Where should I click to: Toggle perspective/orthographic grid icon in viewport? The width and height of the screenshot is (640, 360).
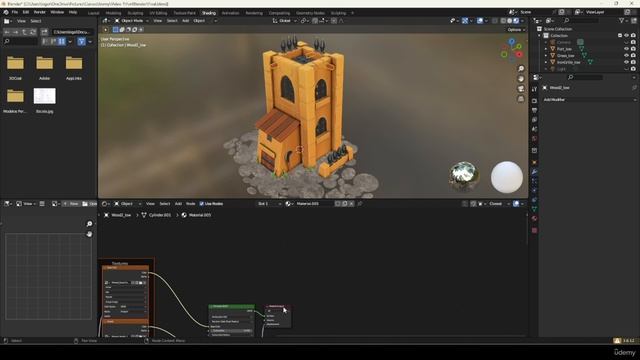coord(521,99)
